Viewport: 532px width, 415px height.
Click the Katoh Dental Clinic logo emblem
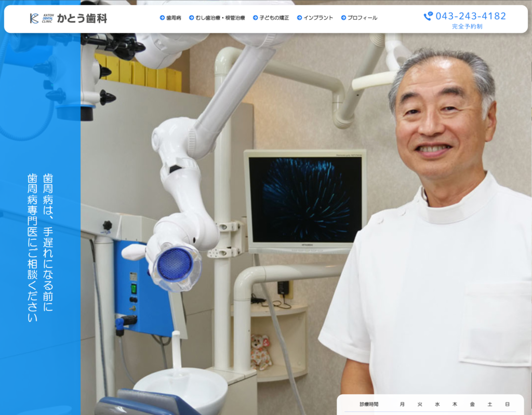pyautogui.click(x=34, y=18)
